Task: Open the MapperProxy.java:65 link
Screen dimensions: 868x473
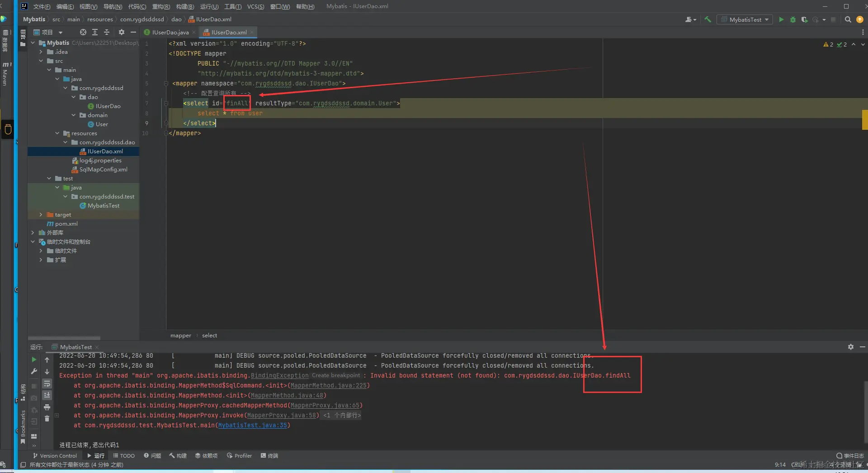Action: [x=325, y=405]
